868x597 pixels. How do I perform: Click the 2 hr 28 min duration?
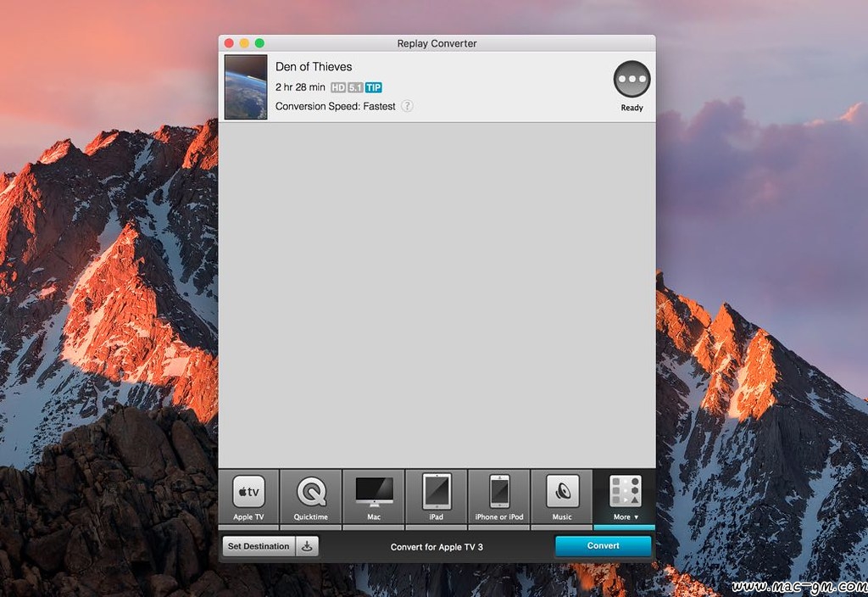click(300, 87)
